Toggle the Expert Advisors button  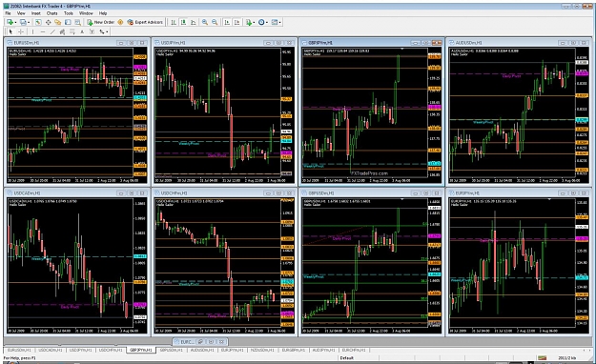point(145,22)
